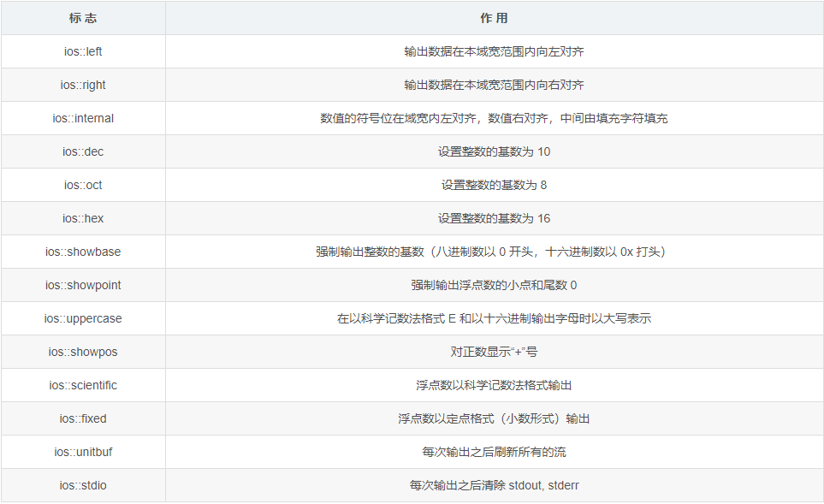Screen dimensions: 824x504
Task: Click description 设置整数的基数为 10
Action: (494, 151)
